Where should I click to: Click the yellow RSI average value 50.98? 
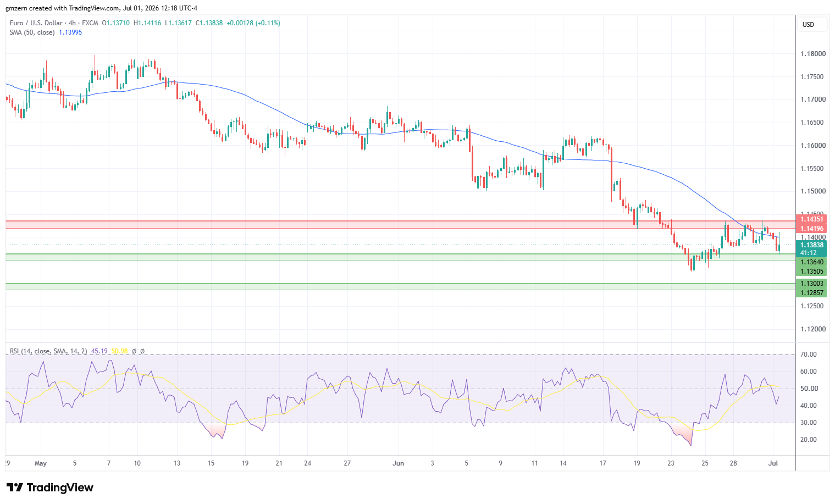tap(119, 351)
